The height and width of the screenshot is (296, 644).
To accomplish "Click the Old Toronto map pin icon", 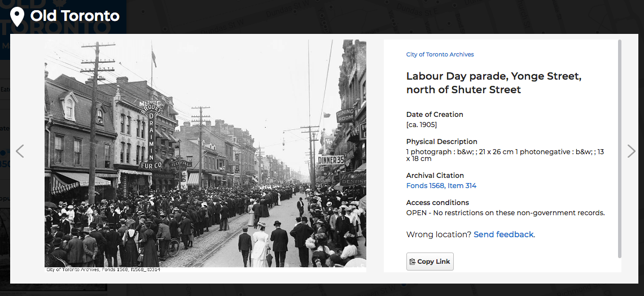I will pyautogui.click(x=17, y=16).
